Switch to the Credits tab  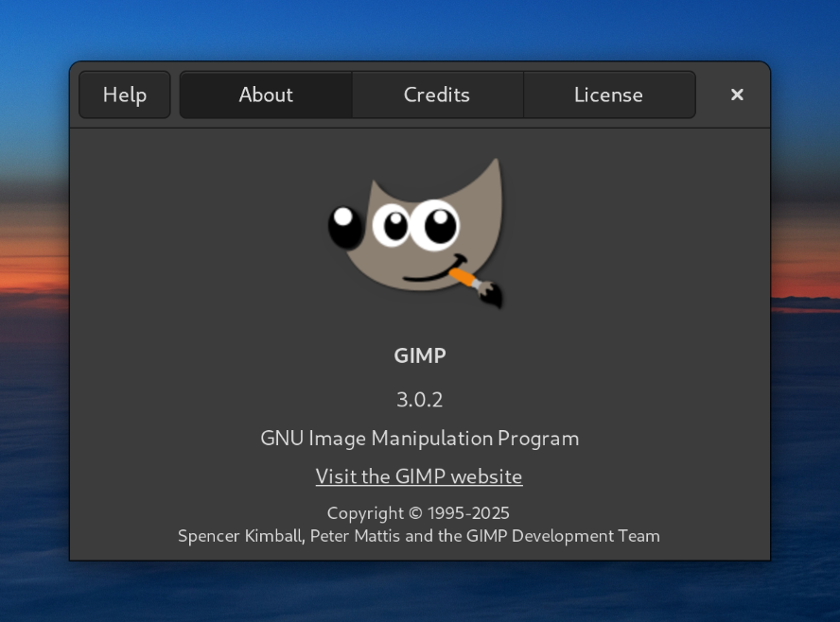pyautogui.click(x=437, y=95)
